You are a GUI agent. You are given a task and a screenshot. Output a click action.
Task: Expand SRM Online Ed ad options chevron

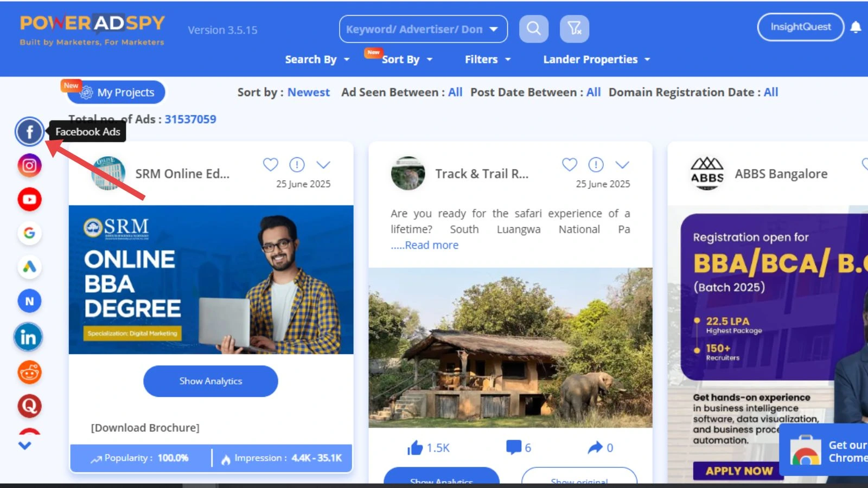[323, 165]
